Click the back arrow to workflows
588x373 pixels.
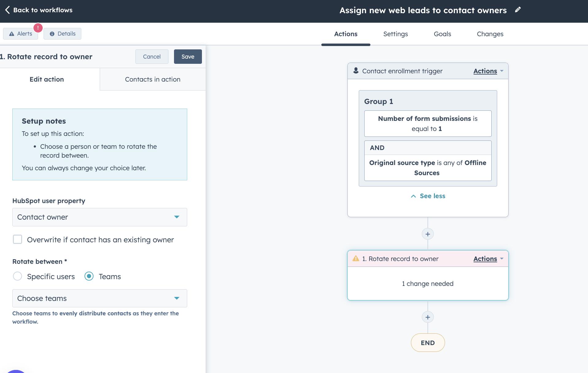(8, 10)
